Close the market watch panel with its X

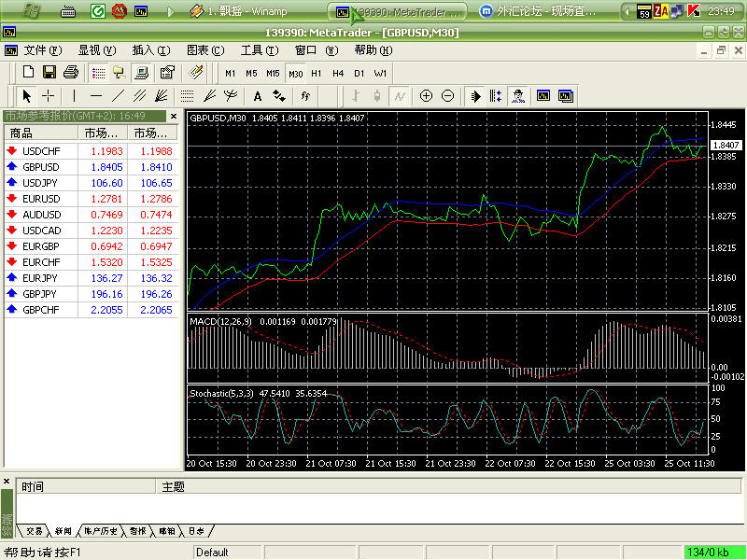pyautogui.click(x=172, y=116)
